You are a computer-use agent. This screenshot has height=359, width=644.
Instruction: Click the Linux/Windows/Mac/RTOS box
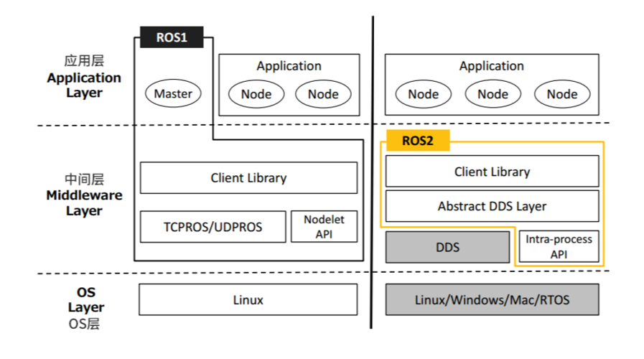pos(492,299)
